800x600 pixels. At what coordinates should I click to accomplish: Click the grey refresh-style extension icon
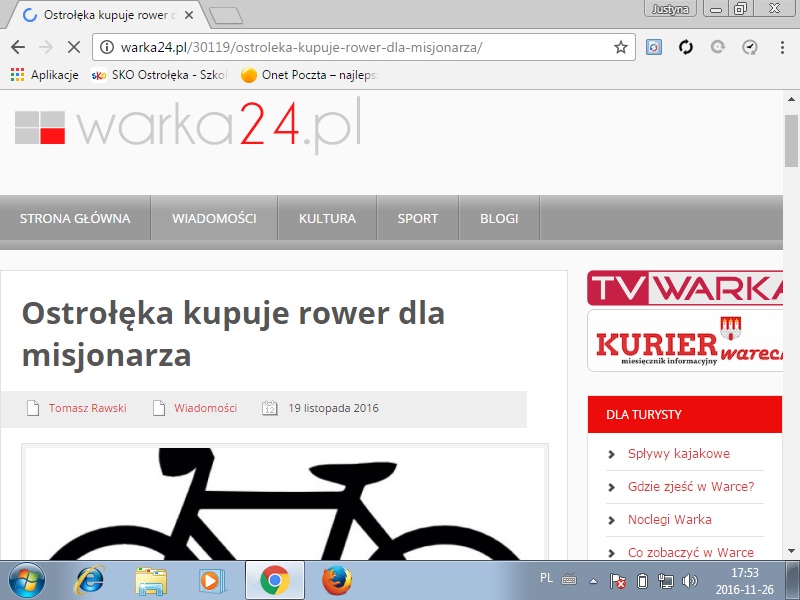click(x=718, y=47)
